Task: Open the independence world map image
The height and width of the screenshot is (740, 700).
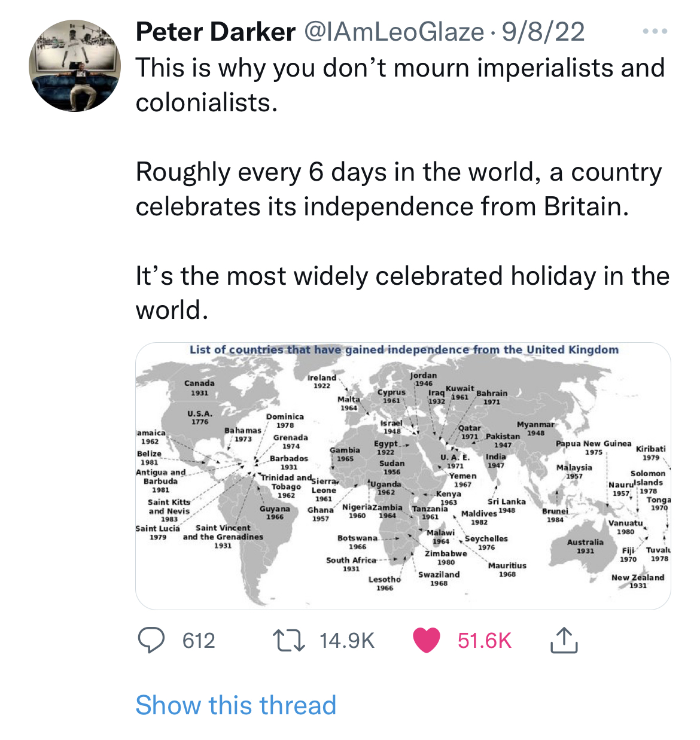Action: [x=403, y=479]
